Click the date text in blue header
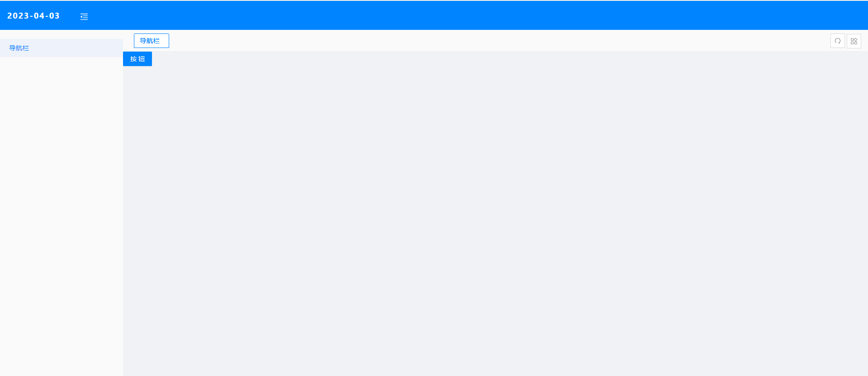This screenshot has height=376, width=868. coord(33,16)
